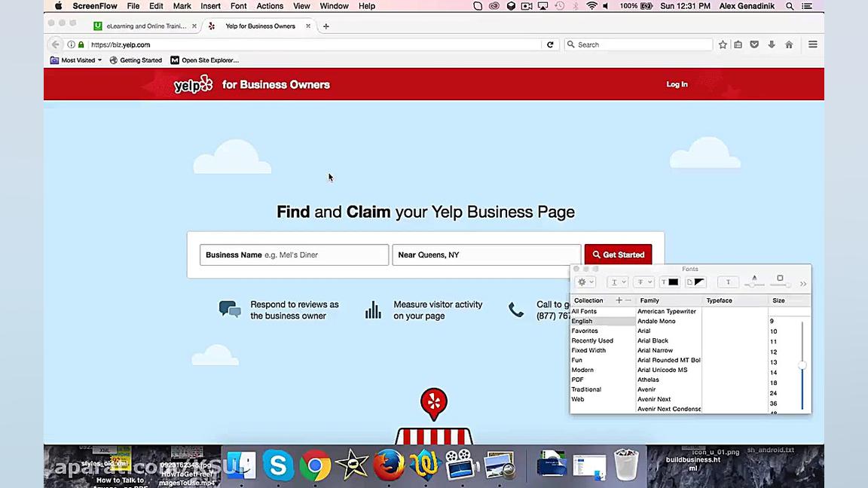The width and height of the screenshot is (868, 488).
Task: Open the Open Site Explorer bookmark
Action: click(205, 60)
